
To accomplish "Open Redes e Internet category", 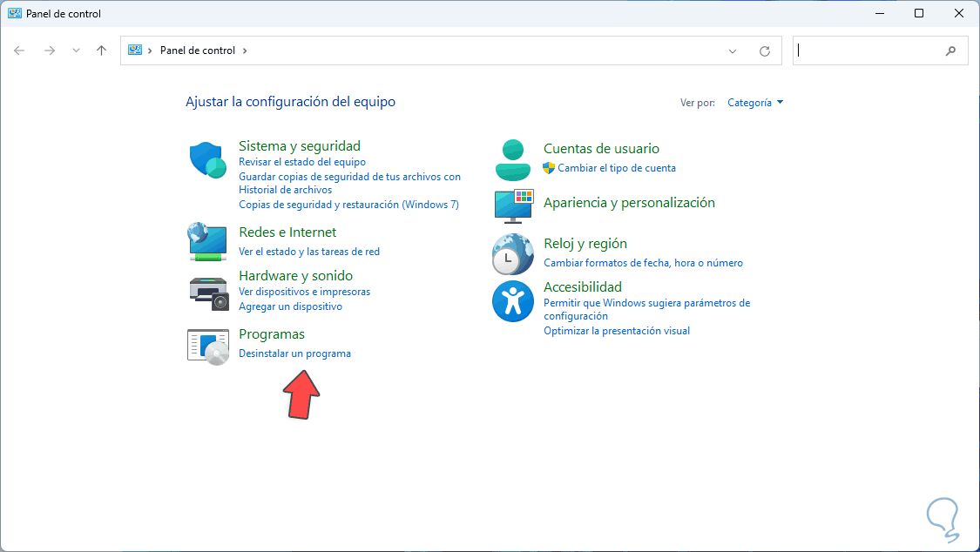I will pos(287,232).
